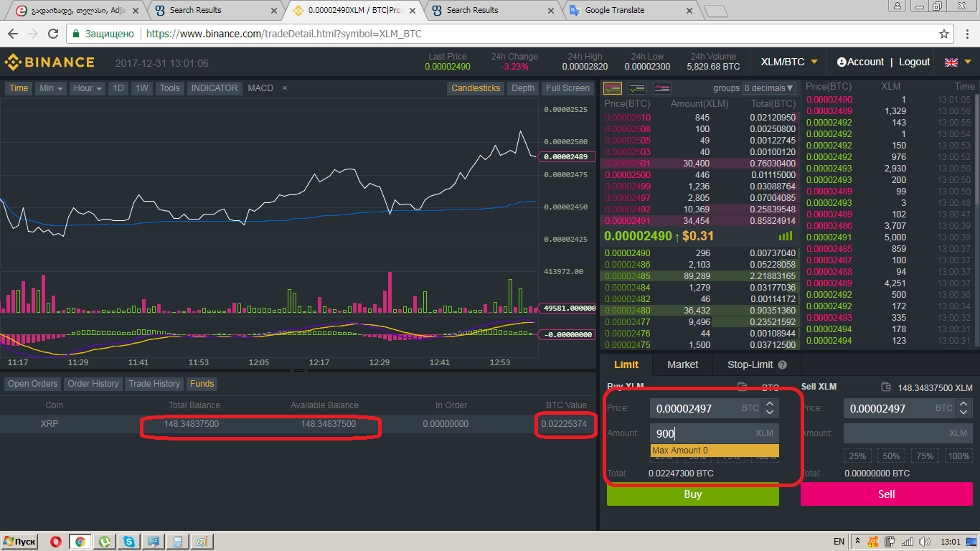Open the Trade History tab
Screen dimensions: 980x551
154,384
